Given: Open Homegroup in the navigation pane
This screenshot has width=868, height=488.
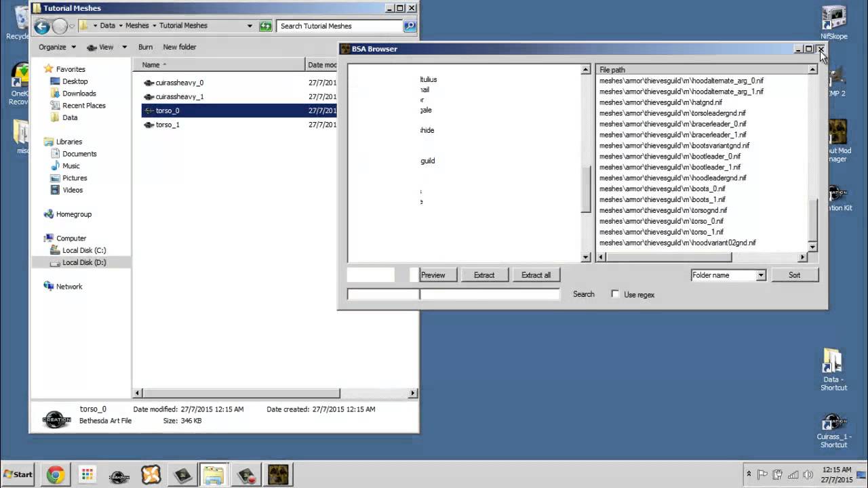Looking at the screenshot, I should pyautogui.click(x=73, y=214).
